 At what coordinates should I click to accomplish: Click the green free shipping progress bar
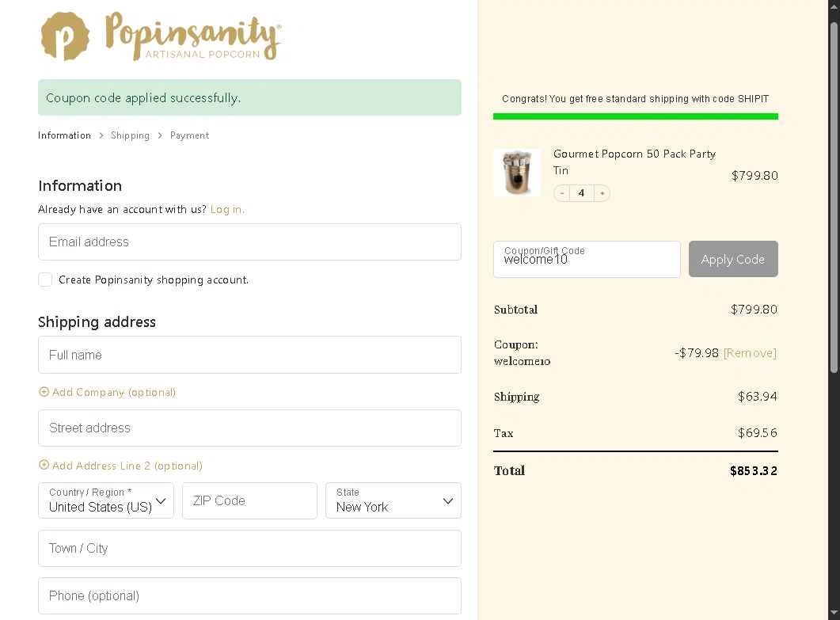click(636, 116)
